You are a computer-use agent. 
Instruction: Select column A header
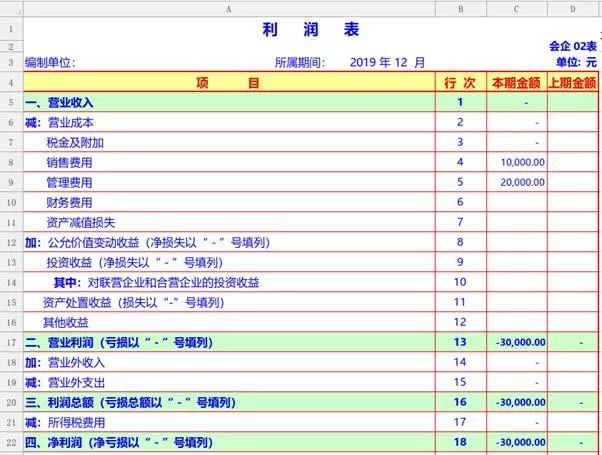pyautogui.click(x=228, y=8)
